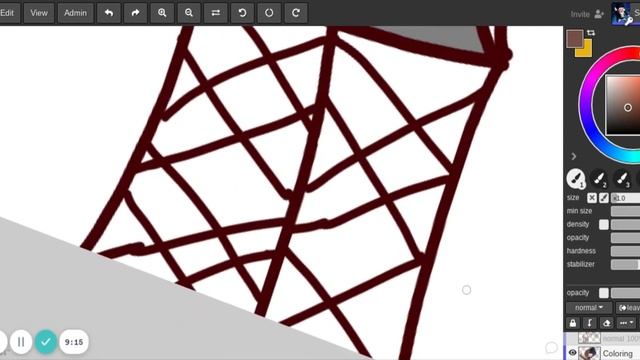This screenshot has height=360, width=640.
Task: Select the yellow background color swatch
Action: pyautogui.click(x=586, y=51)
